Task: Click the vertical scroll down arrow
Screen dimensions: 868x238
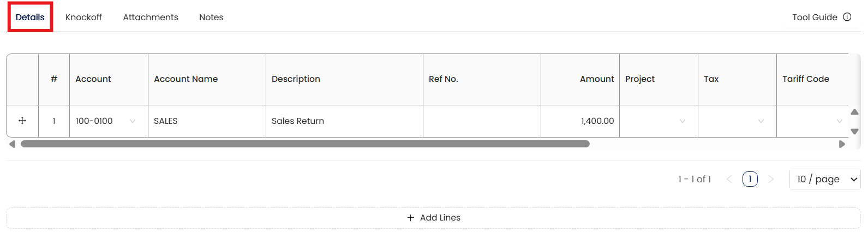Action: click(x=854, y=132)
